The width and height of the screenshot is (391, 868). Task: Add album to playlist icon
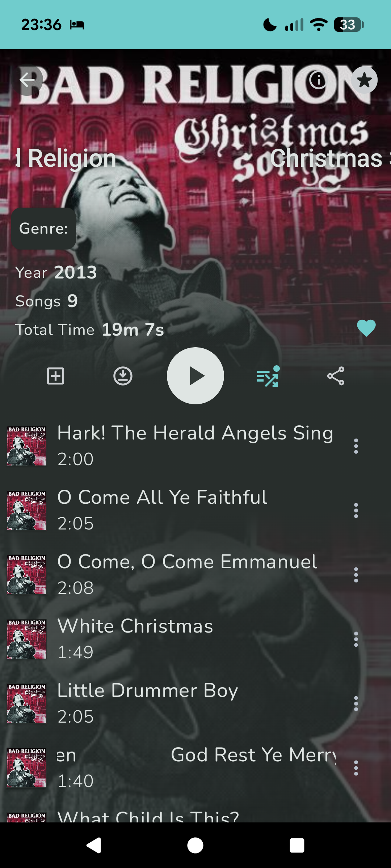[56, 376]
